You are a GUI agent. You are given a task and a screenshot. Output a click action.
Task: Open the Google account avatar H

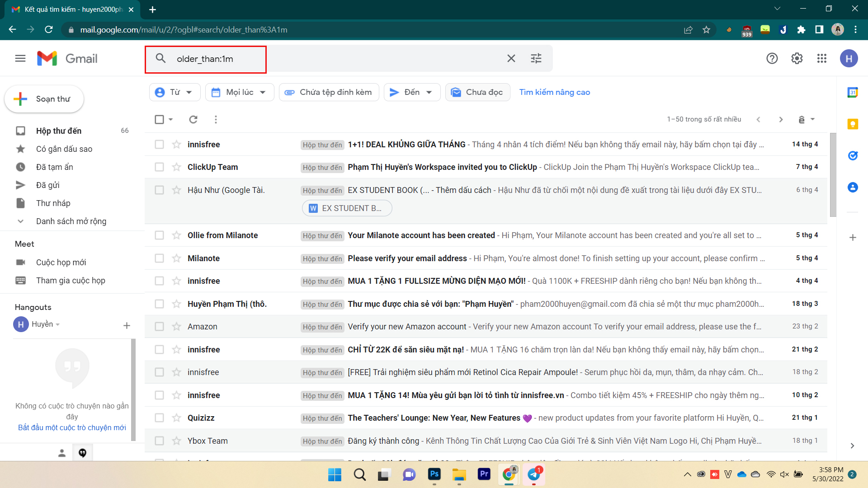(x=849, y=58)
